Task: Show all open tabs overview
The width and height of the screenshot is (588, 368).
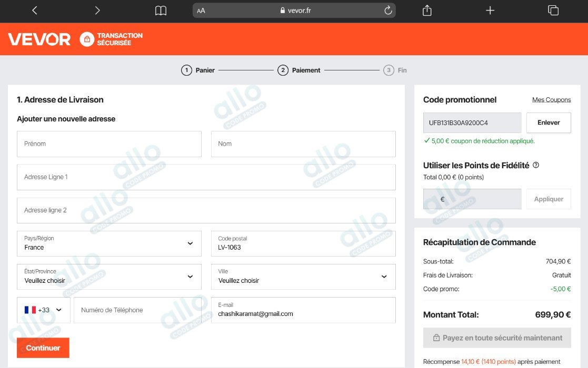Action: pos(553,11)
